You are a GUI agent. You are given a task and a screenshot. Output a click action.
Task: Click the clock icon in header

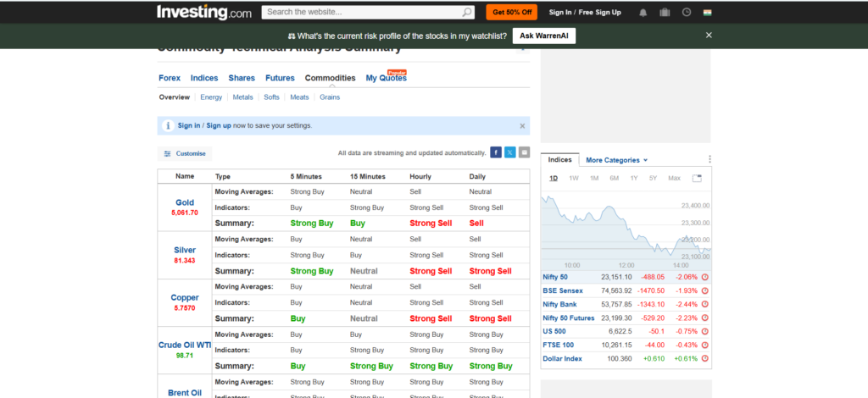tap(687, 12)
